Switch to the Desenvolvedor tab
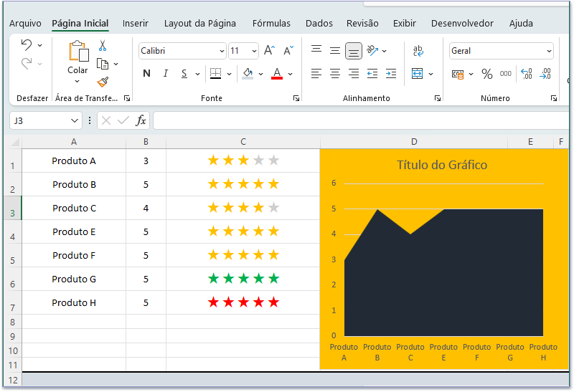Screen dimensions: 574x392 click(462, 24)
